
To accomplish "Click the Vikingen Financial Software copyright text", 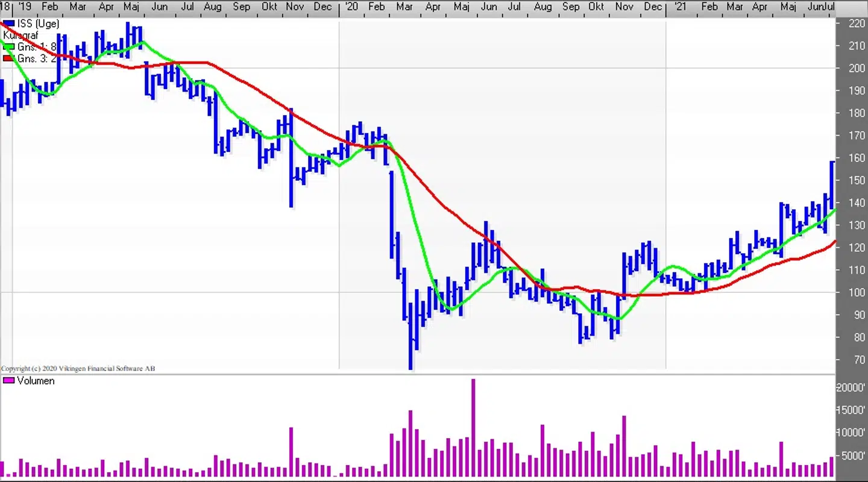I will (x=78, y=368).
